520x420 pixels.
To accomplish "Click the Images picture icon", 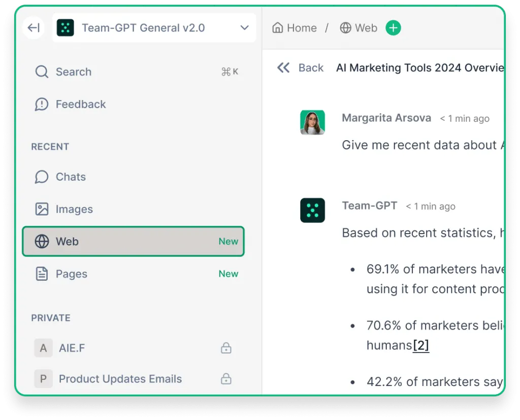I will [42, 209].
